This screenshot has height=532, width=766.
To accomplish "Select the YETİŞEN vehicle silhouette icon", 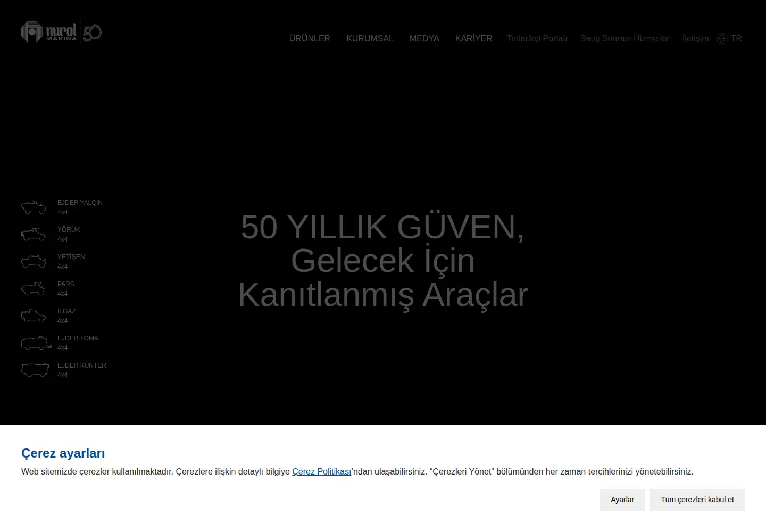I will coord(34,261).
